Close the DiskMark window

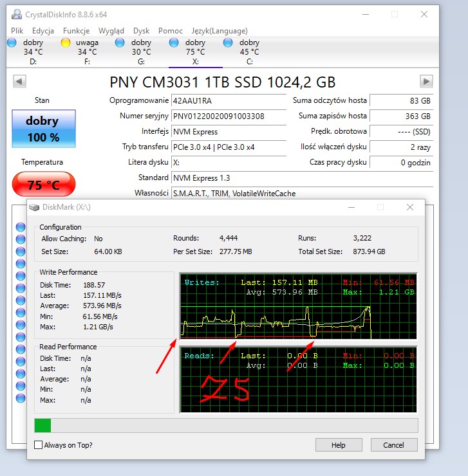[x=410, y=207]
